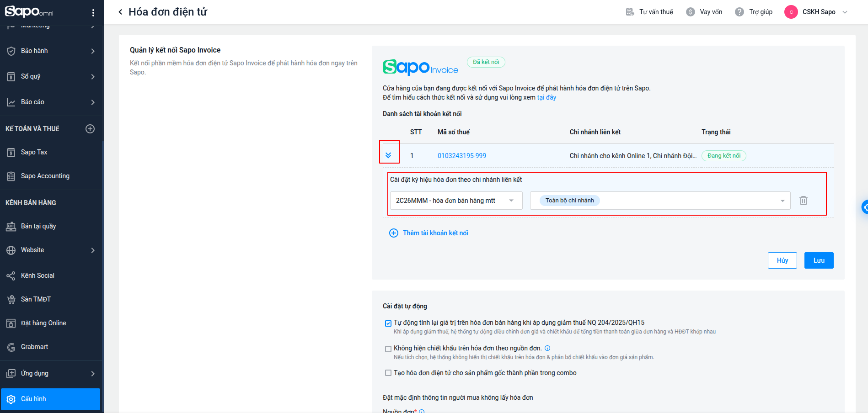This screenshot has width=868, height=413.
Task: Click the Trợ giúp question mark icon
Action: [739, 12]
